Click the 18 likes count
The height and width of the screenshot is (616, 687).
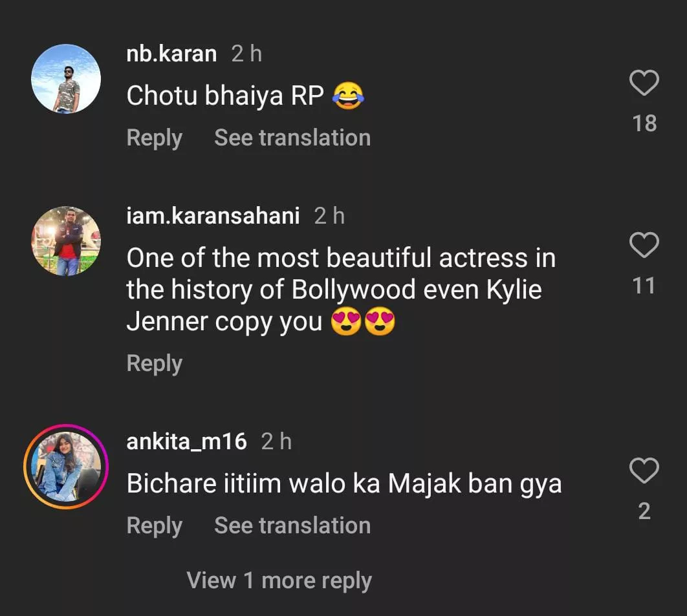pyautogui.click(x=644, y=123)
